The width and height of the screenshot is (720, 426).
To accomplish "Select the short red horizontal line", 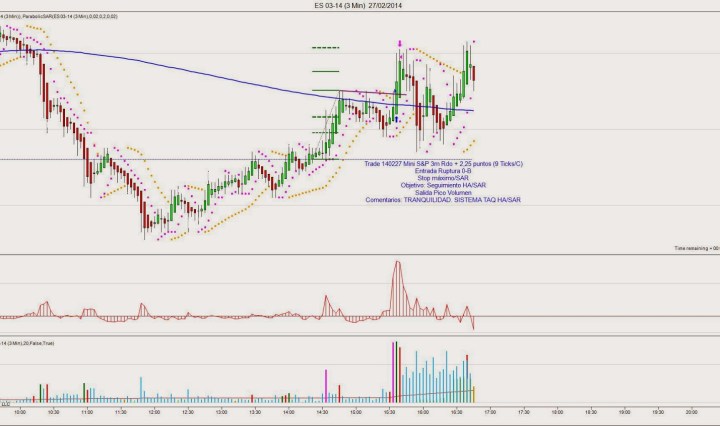I will coord(370,95).
